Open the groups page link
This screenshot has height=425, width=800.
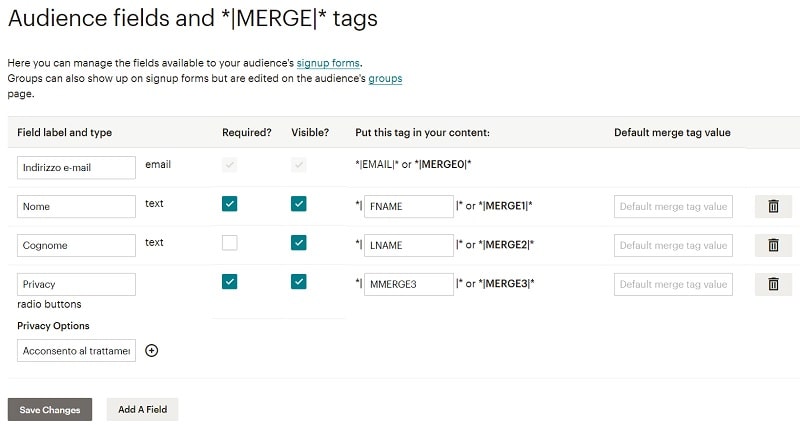point(385,79)
